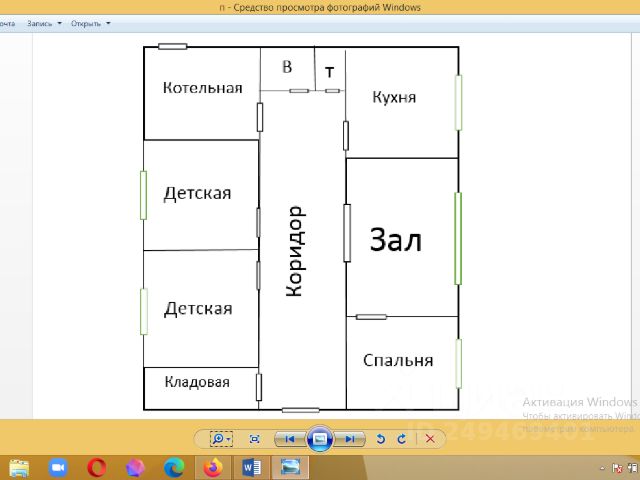Go to the previous photo

tap(288, 438)
